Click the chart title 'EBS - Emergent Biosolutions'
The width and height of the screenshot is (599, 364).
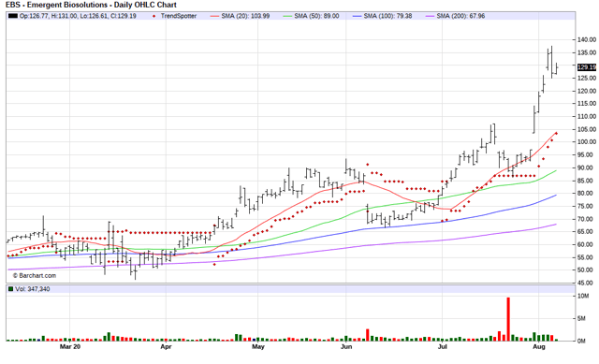click(56, 5)
